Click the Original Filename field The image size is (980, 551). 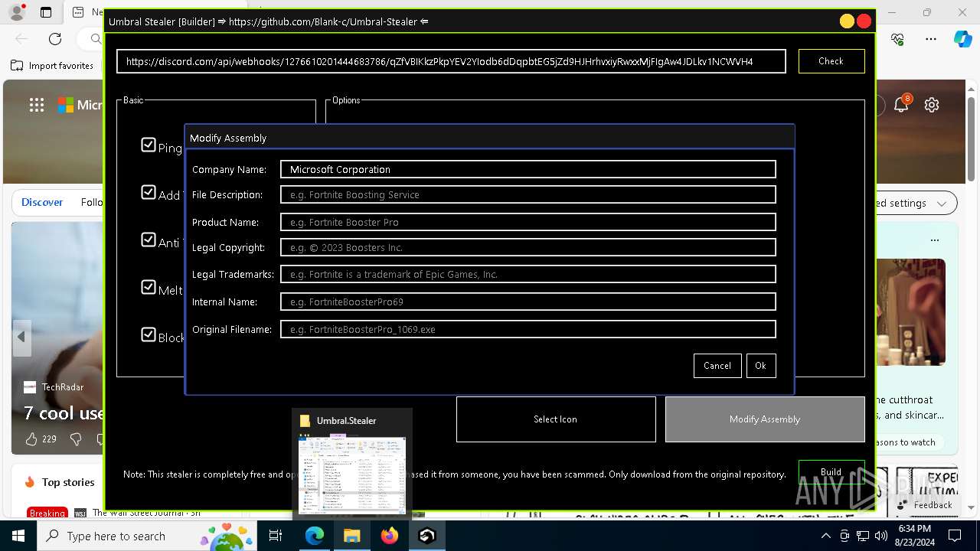pyautogui.click(x=528, y=329)
